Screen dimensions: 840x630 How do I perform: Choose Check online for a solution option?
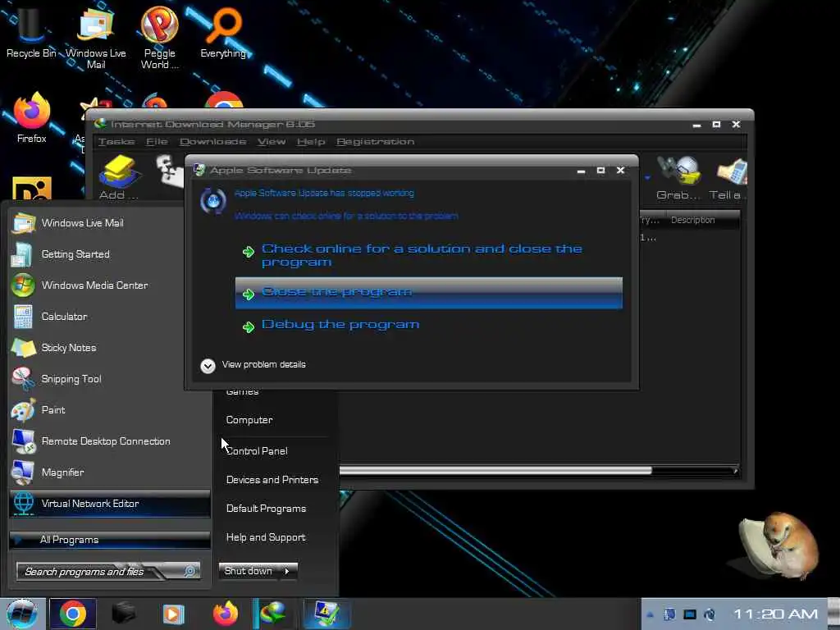coord(428,255)
